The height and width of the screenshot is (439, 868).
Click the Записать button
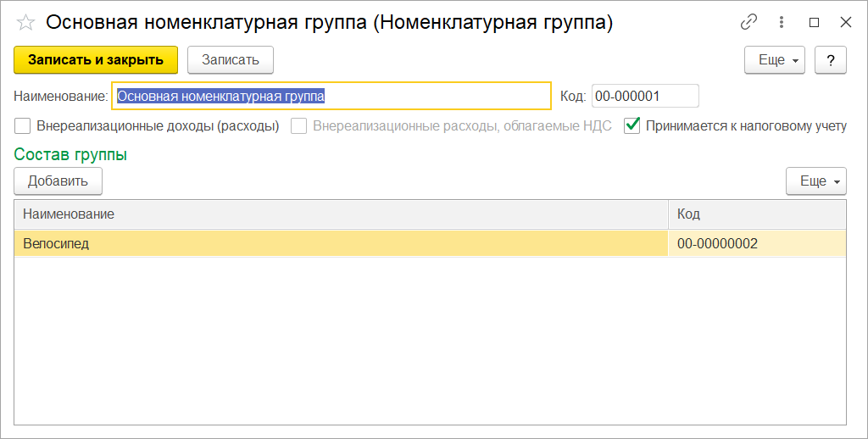[231, 60]
